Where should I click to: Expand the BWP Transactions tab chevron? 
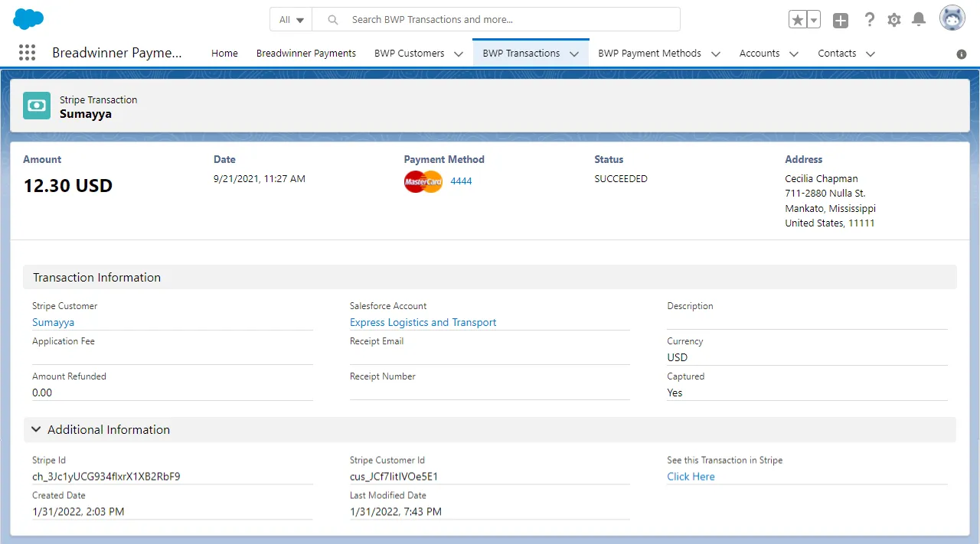(x=574, y=54)
